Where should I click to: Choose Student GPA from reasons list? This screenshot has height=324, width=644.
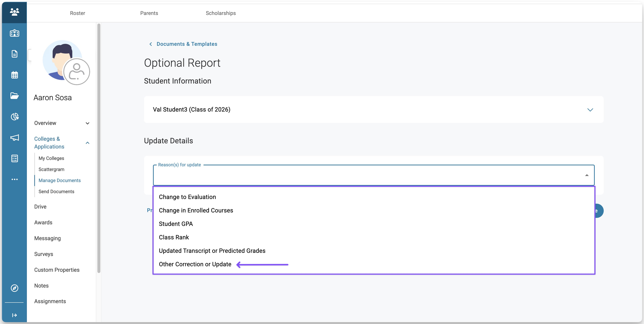coord(176,224)
